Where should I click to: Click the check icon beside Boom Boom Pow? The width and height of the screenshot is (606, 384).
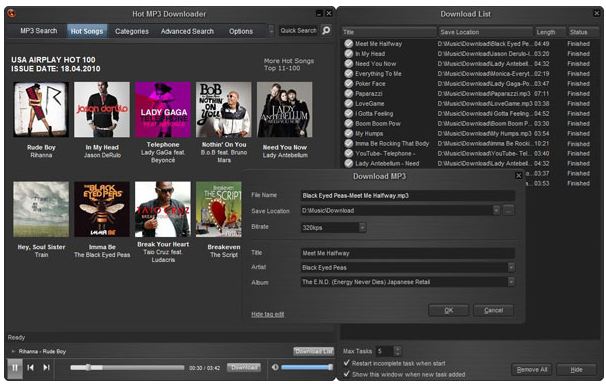(349, 124)
